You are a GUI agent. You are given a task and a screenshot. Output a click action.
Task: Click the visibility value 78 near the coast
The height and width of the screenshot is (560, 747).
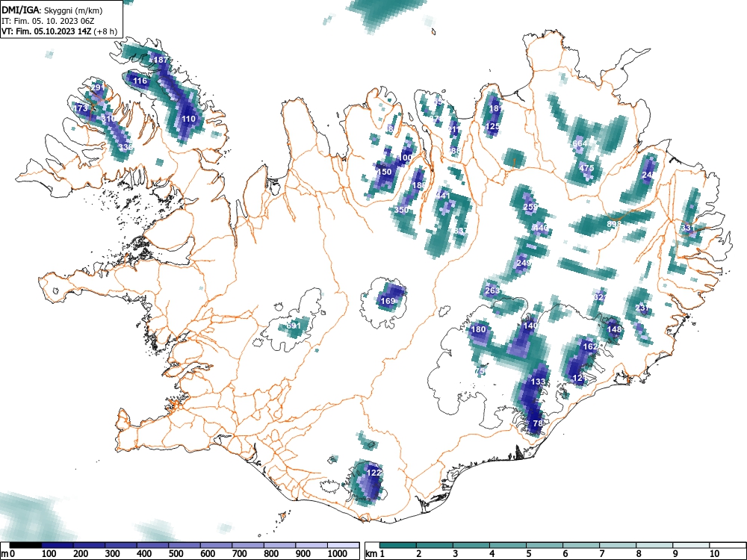[538, 423]
